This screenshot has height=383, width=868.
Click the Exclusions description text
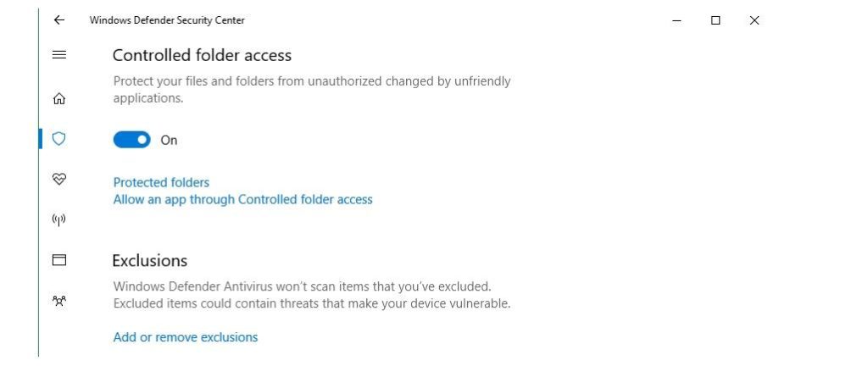coord(311,295)
